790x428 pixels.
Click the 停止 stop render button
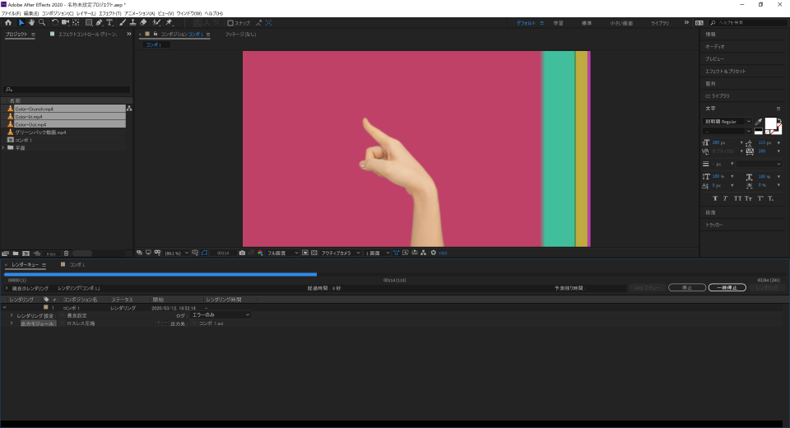687,287
